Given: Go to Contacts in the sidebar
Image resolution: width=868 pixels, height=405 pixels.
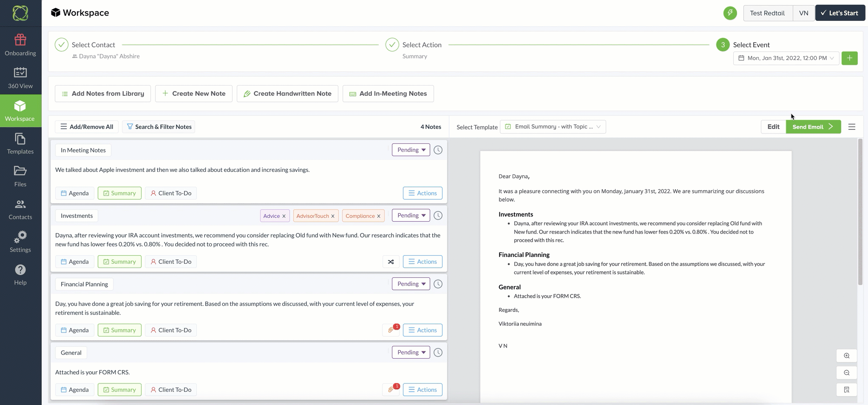Looking at the screenshot, I should tap(20, 209).
